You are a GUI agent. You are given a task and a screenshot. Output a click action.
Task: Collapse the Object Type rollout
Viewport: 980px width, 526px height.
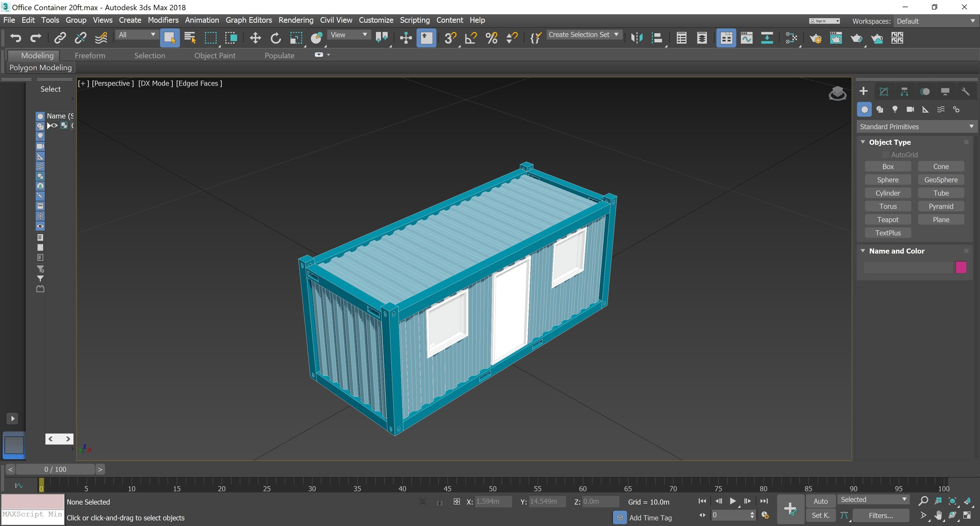click(x=863, y=142)
